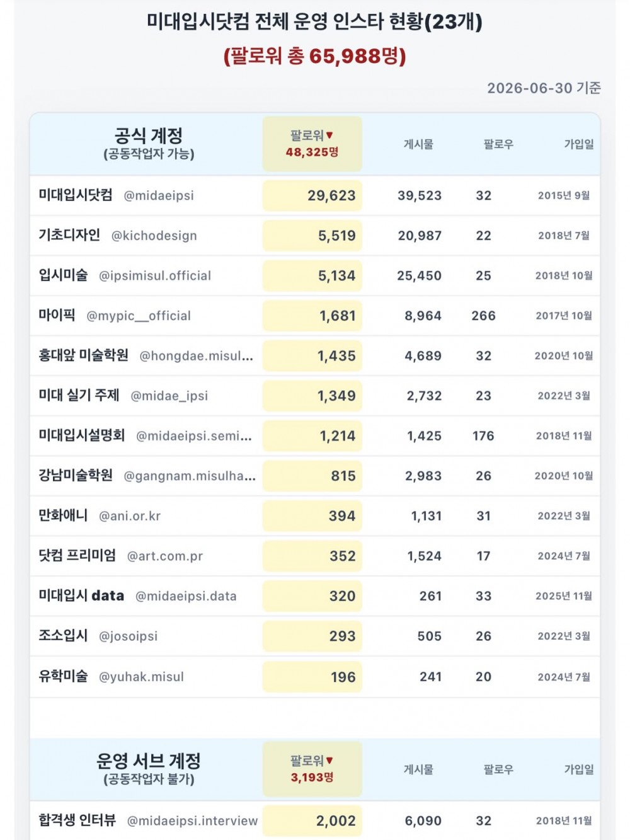630x840 pixels.
Task: Select the 닷컴 프리미엄 row name
Action: (x=77, y=555)
